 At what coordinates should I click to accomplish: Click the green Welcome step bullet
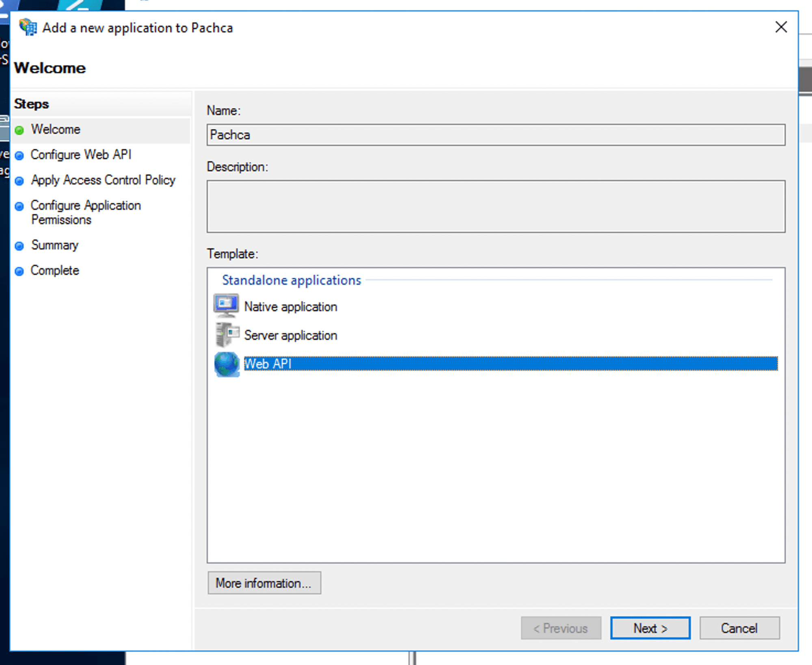click(19, 130)
